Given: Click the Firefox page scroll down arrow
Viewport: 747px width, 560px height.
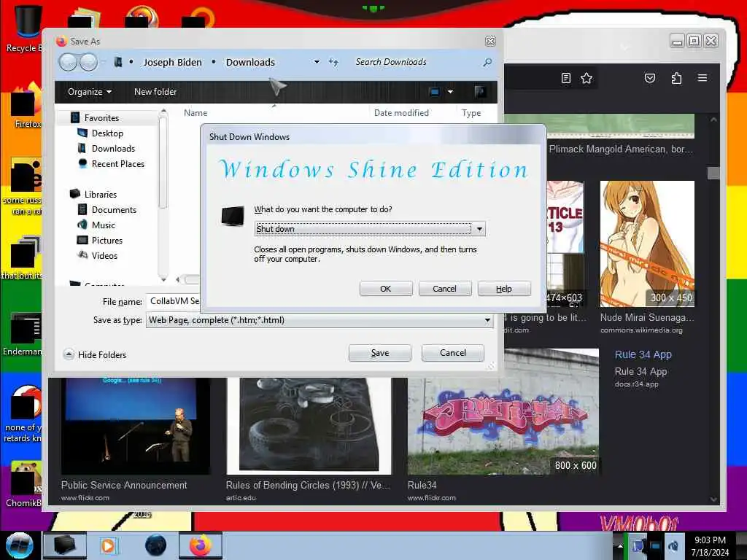Looking at the screenshot, I should click(713, 499).
